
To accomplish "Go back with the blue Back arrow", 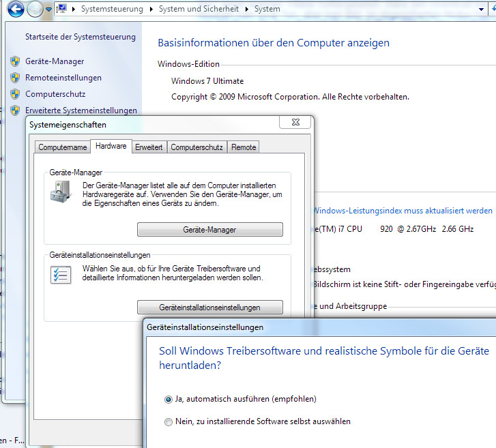I will pyautogui.click(x=16, y=9).
